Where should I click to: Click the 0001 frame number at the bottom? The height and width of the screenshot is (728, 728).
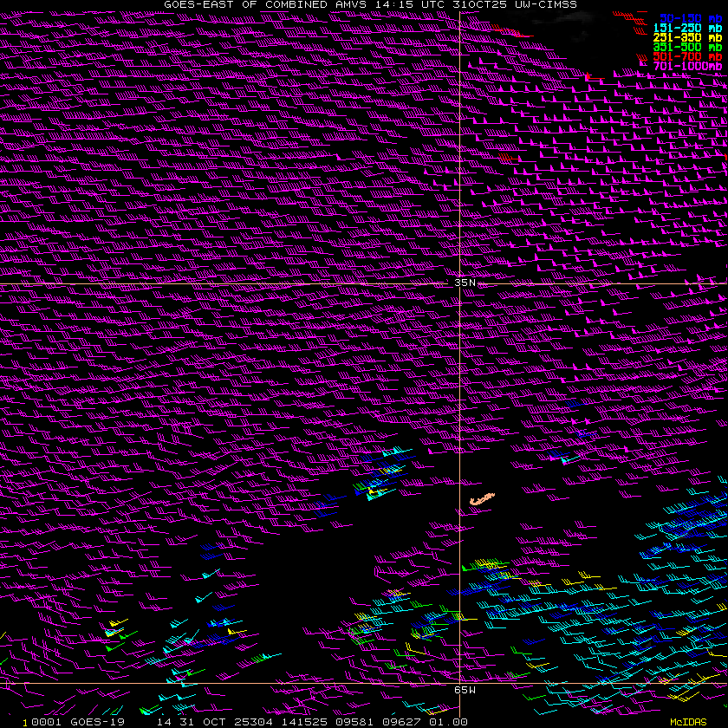[x=46, y=722]
